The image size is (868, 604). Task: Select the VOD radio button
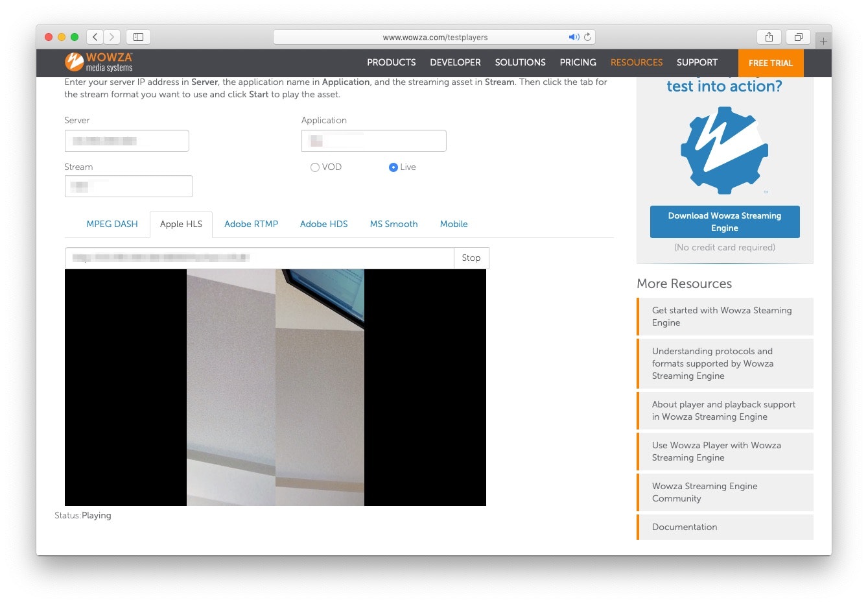click(x=315, y=167)
